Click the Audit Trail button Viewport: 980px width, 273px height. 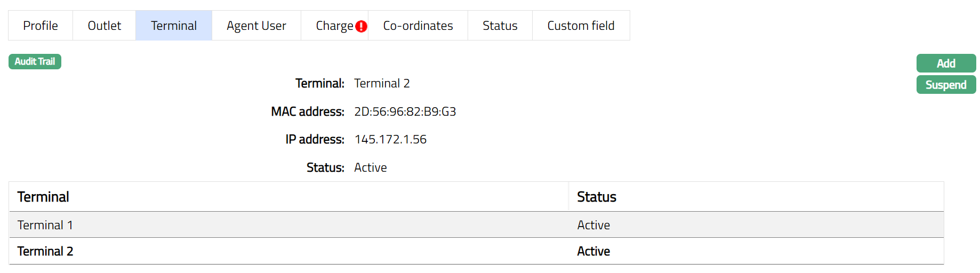35,62
